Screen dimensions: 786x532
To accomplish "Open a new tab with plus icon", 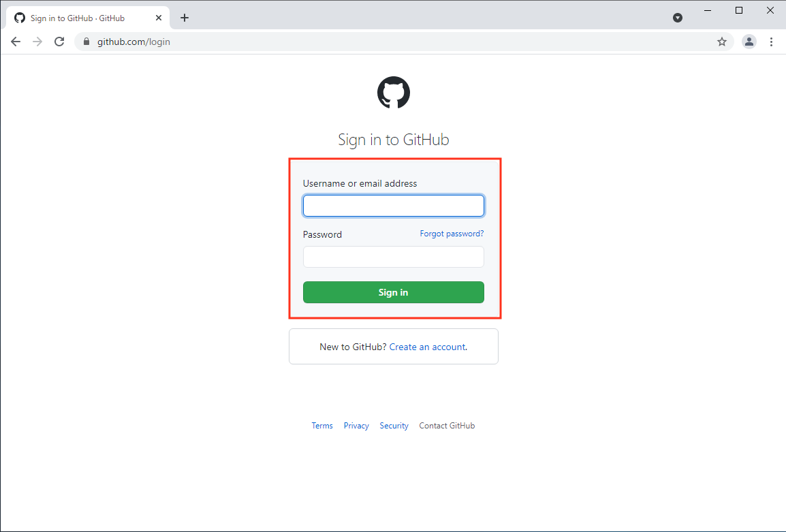I will coord(185,18).
